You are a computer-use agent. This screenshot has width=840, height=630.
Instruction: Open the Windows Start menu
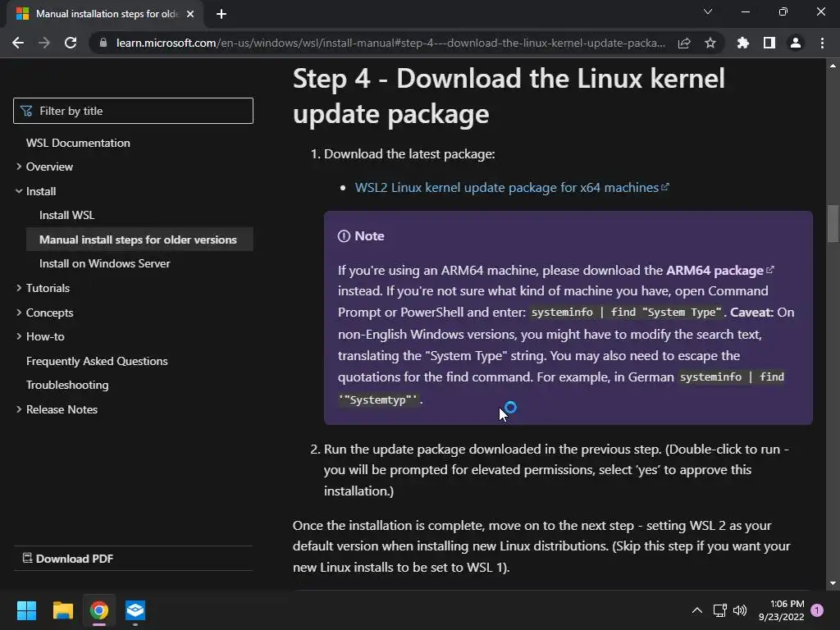pyautogui.click(x=26, y=610)
